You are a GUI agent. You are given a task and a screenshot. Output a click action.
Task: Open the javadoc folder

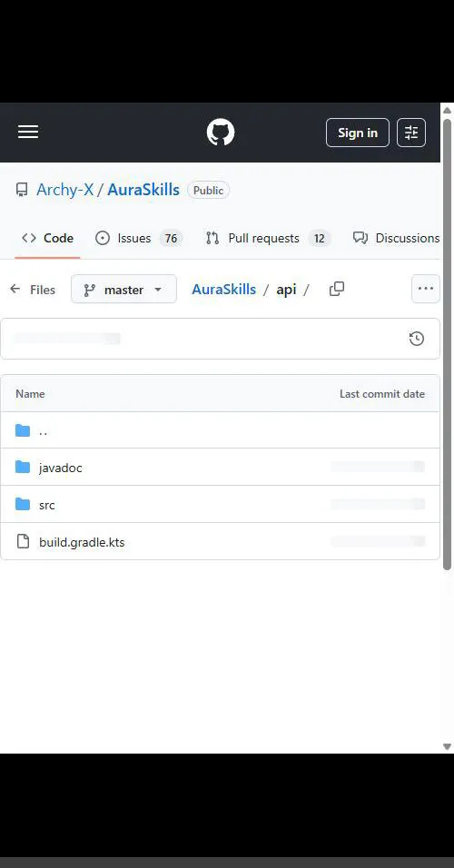(x=60, y=468)
